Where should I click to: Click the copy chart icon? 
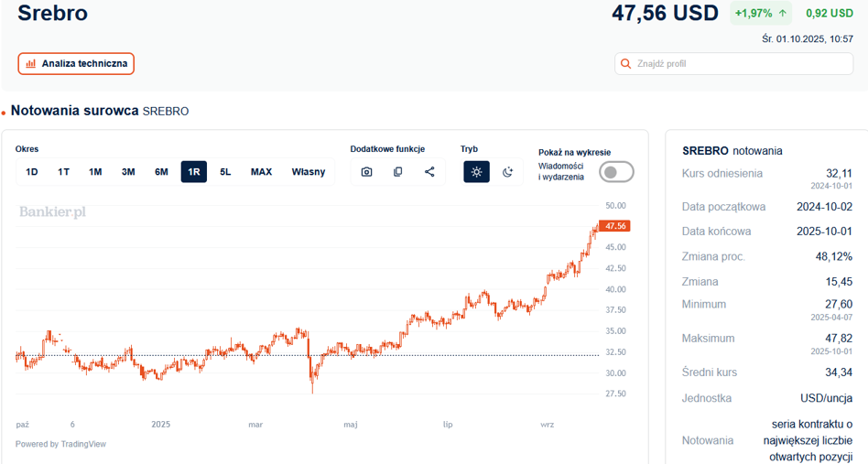(397, 172)
